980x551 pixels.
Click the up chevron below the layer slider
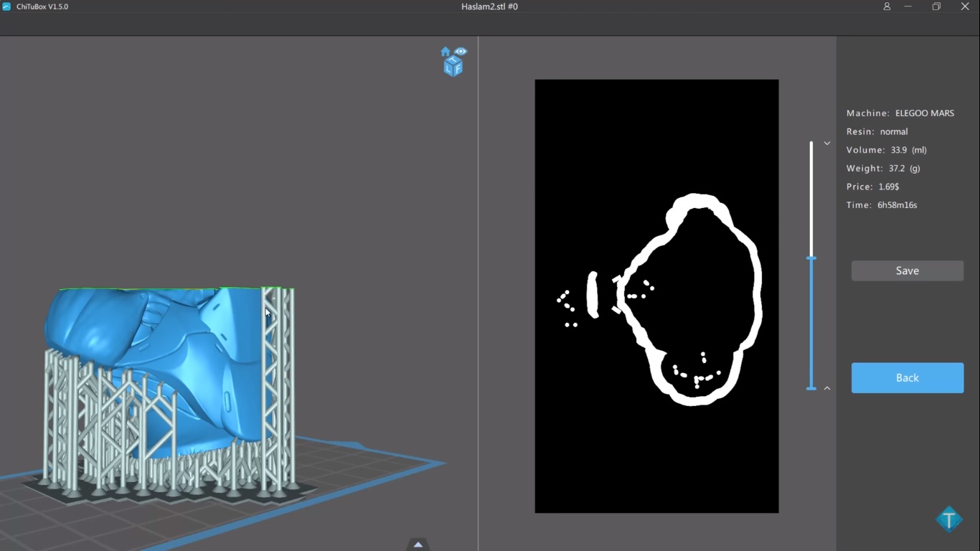coord(827,388)
